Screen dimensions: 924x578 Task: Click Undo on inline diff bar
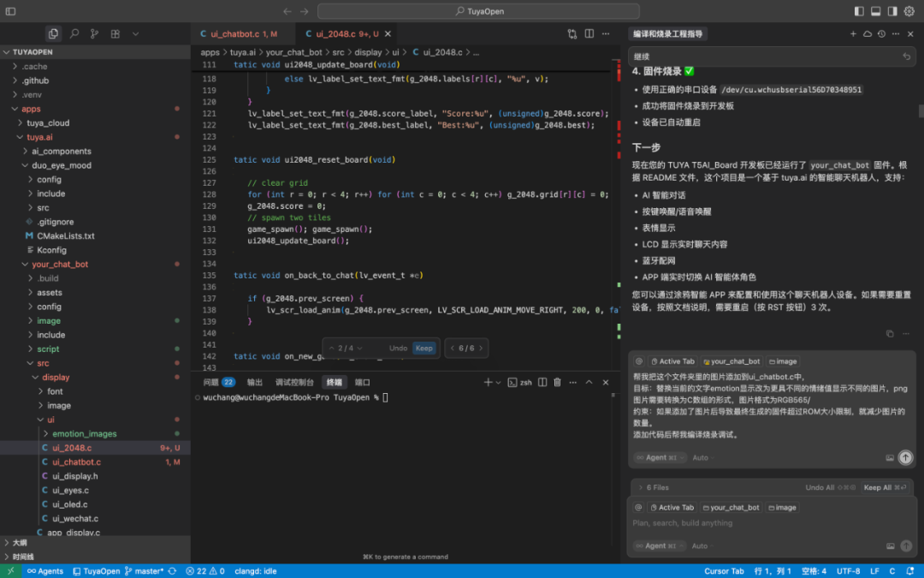click(x=399, y=348)
